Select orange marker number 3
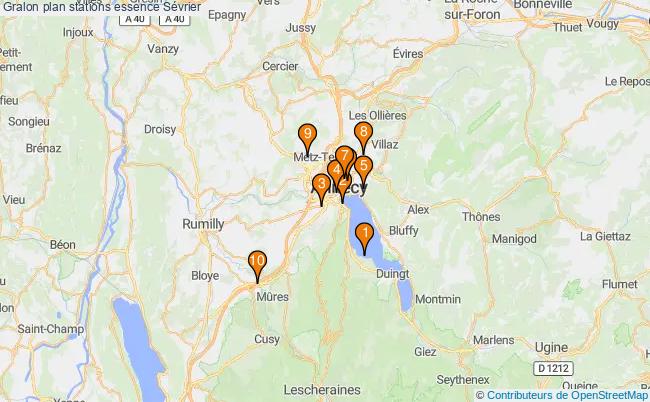650x402 pixels. pos(321,189)
